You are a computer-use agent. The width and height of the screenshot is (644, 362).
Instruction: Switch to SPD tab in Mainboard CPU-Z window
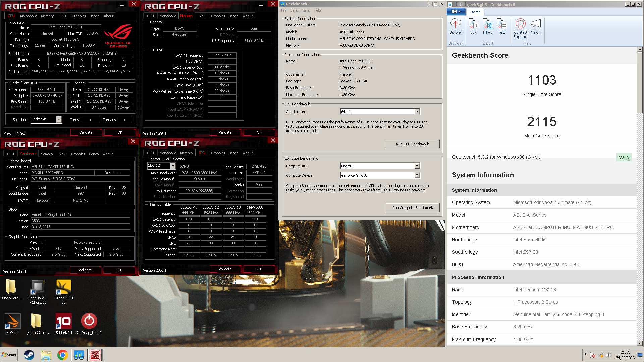[62, 154]
